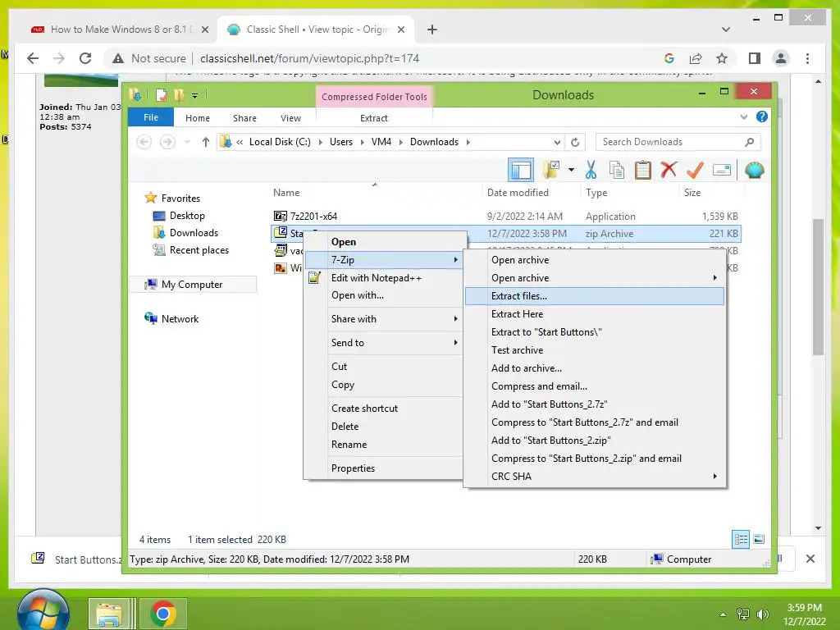Click the orange checkmark properties icon

(695, 171)
